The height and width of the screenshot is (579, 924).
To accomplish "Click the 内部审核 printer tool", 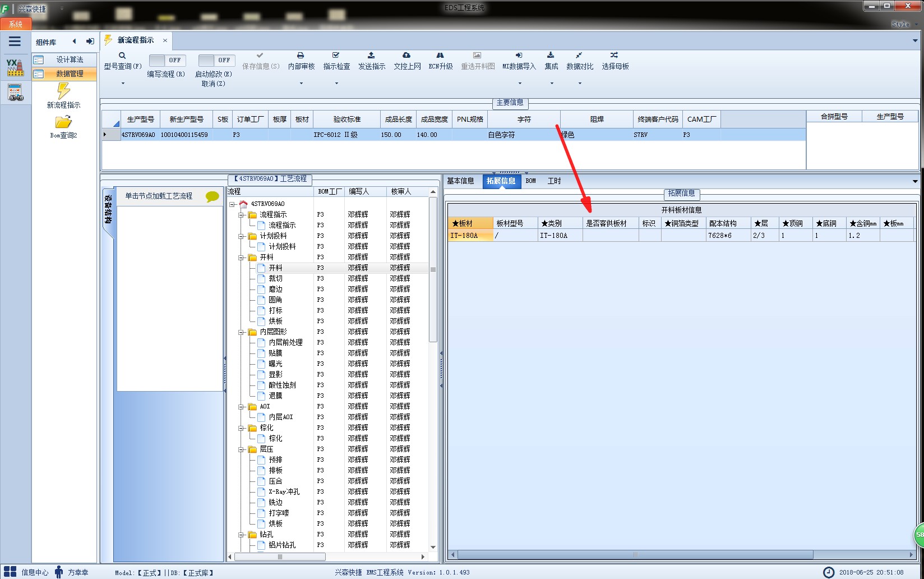I will point(301,61).
